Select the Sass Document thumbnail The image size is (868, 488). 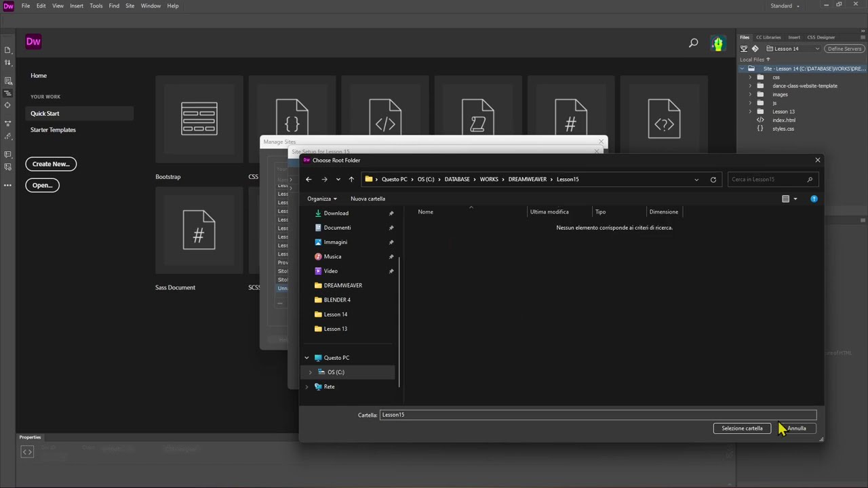[x=199, y=230]
